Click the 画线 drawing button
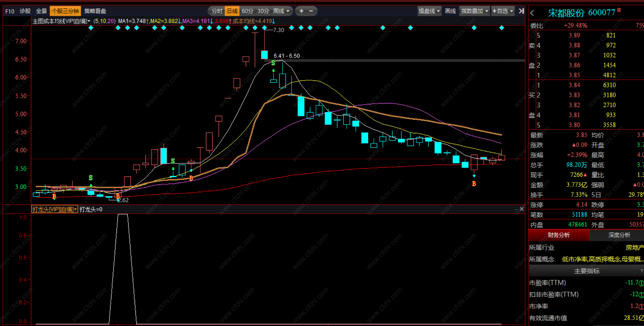644x326 pixels. point(450,11)
